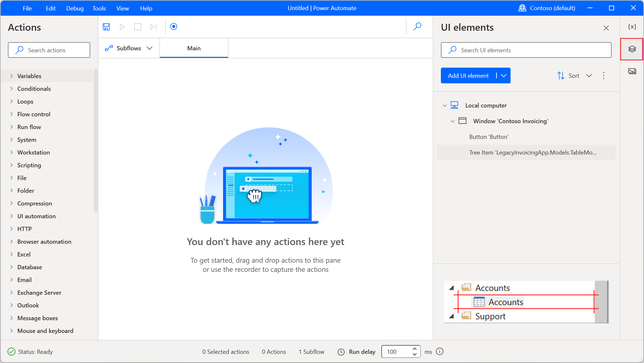This screenshot has height=363, width=644.
Task: Click the run flow icon
Action: 122,26
